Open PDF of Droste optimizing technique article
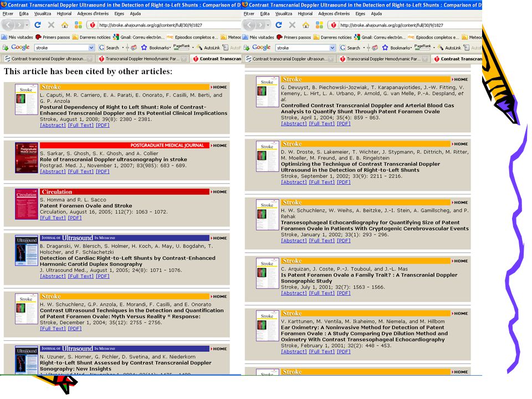This screenshot has height=399, width=532. click(x=344, y=182)
